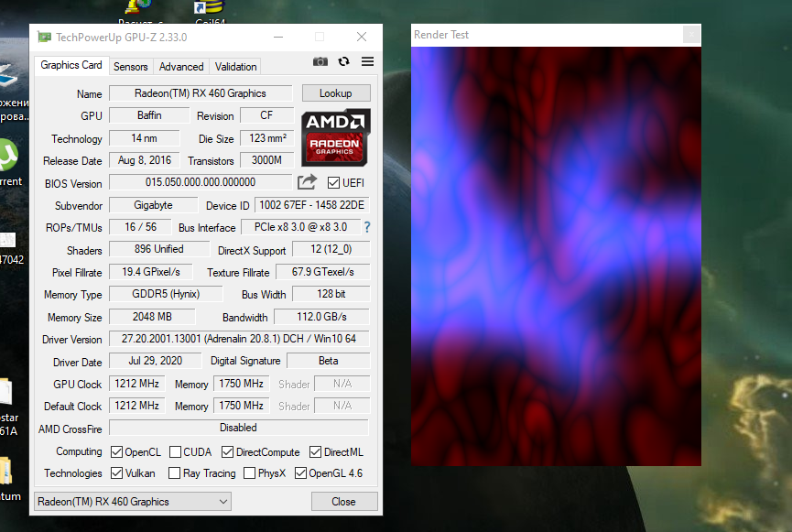Click the Driver Date Jul 29, 2020 field
The height and width of the screenshot is (532, 792).
coord(156,361)
